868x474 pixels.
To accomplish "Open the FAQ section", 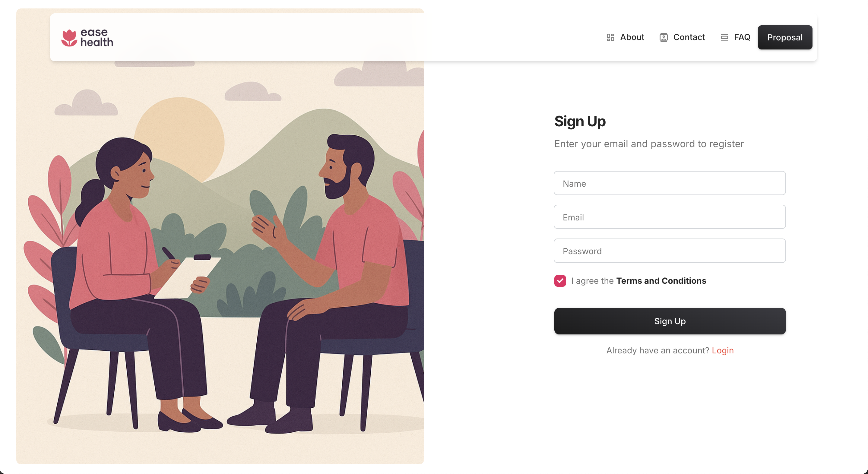I will click(742, 37).
